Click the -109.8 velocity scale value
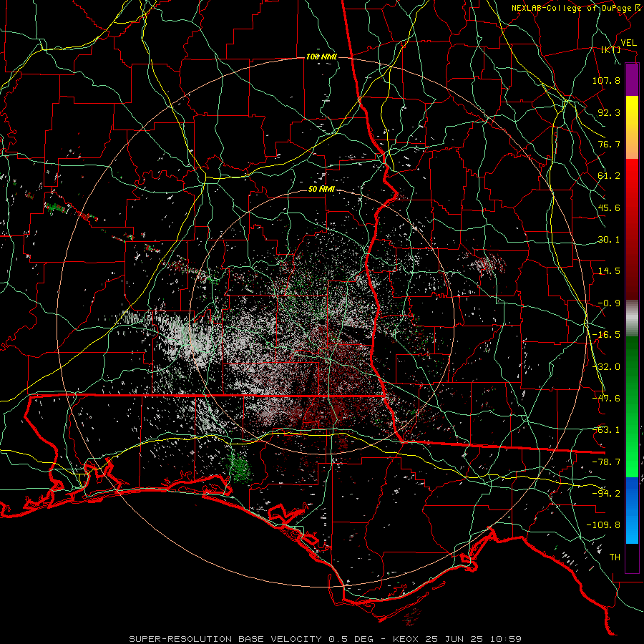The image size is (644, 644). pyautogui.click(x=603, y=525)
